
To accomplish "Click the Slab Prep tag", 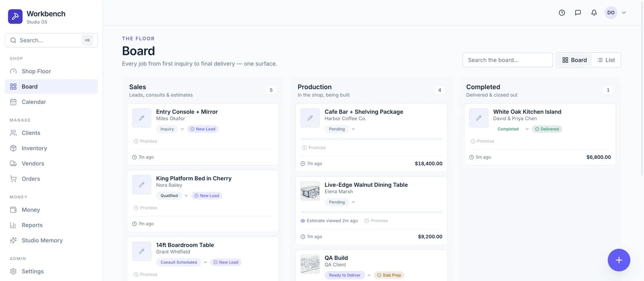I will pyautogui.click(x=389, y=275).
